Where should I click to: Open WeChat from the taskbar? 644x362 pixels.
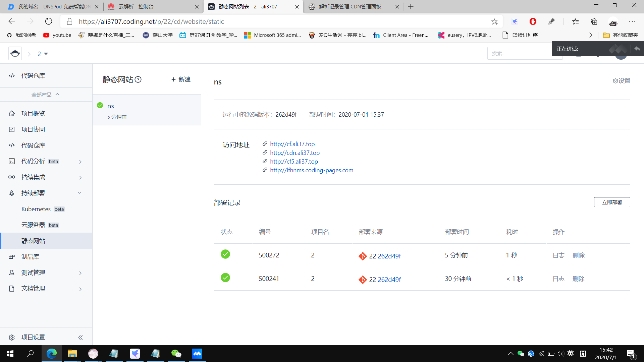pyautogui.click(x=176, y=354)
